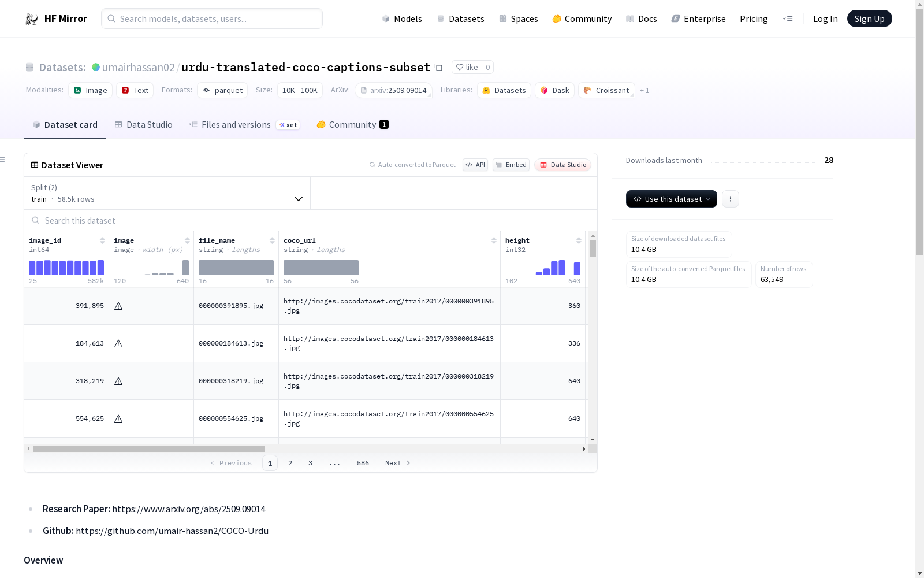Go to Models in top navigation
This screenshot has width=924, height=578.
point(402,19)
